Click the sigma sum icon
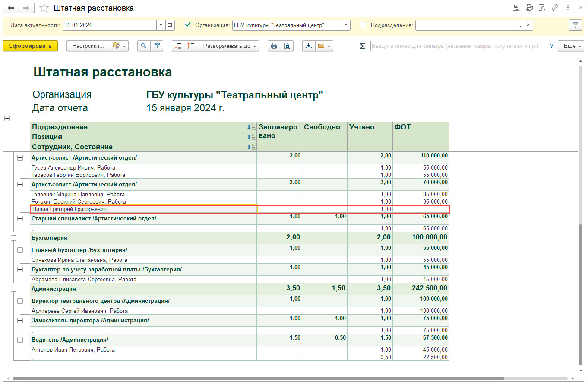Image resolution: width=588 pixels, height=384 pixels. pos(362,46)
